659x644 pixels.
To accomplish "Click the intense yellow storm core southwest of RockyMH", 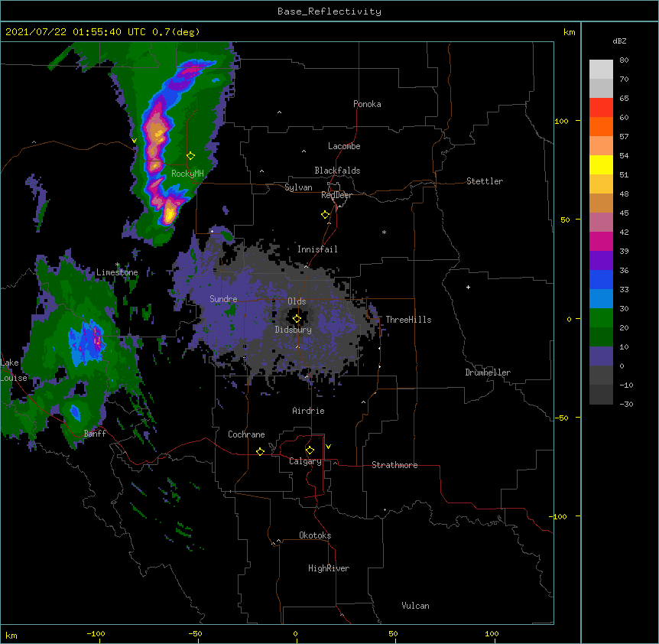I will click(169, 213).
